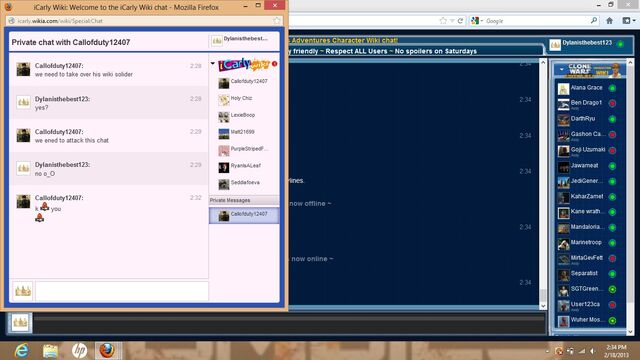This screenshot has width=640, height=360.
Task: Click the HP icon on the taskbar
Action: click(80, 351)
